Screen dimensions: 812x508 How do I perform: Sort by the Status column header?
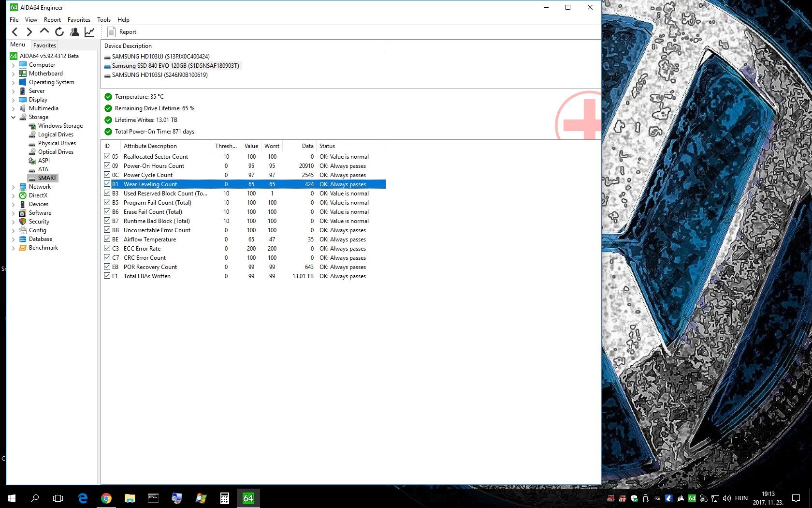351,146
